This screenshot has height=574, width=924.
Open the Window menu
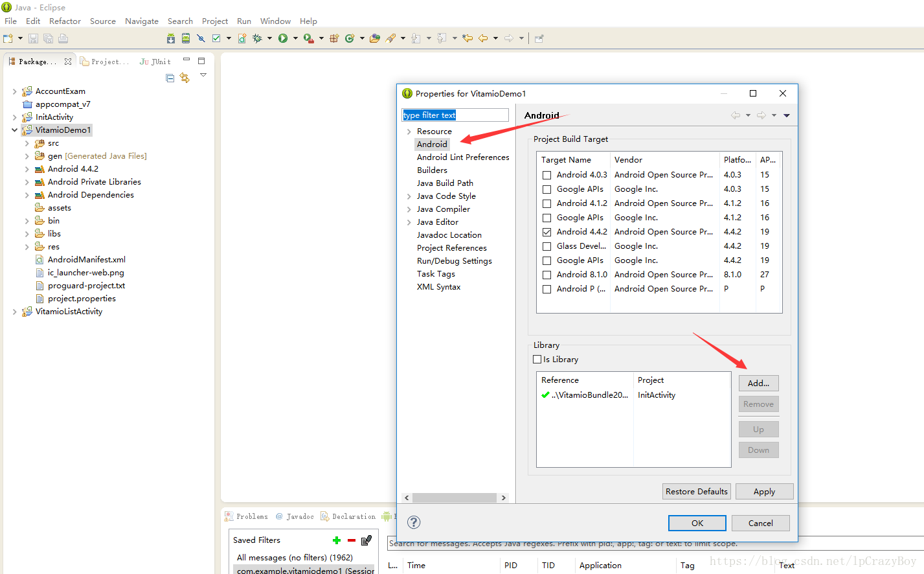click(275, 21)
